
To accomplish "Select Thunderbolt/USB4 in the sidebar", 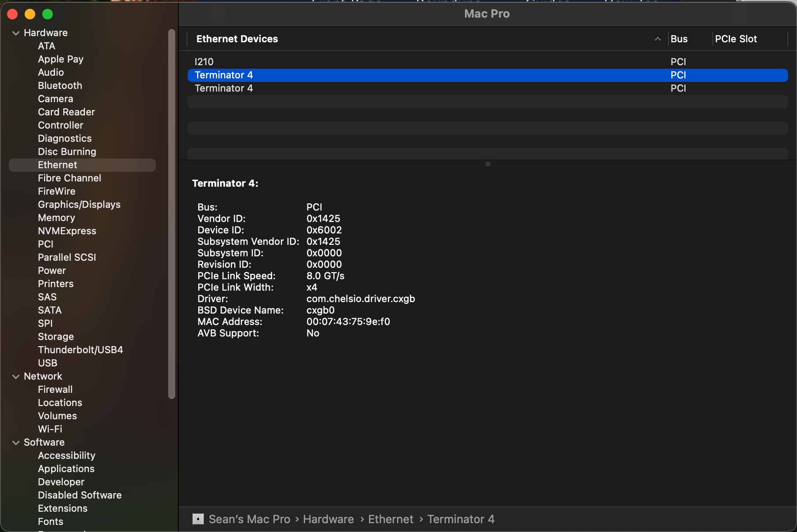I will point(81,350).
